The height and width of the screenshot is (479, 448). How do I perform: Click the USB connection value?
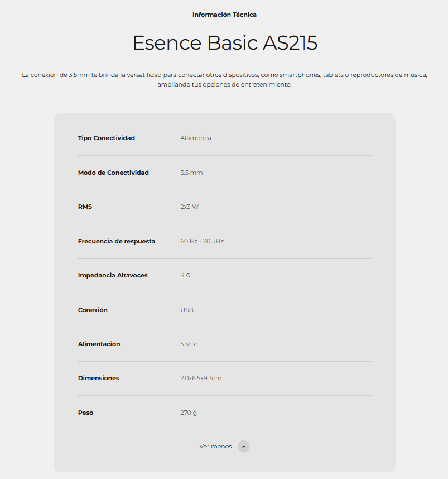pos(187,310)
